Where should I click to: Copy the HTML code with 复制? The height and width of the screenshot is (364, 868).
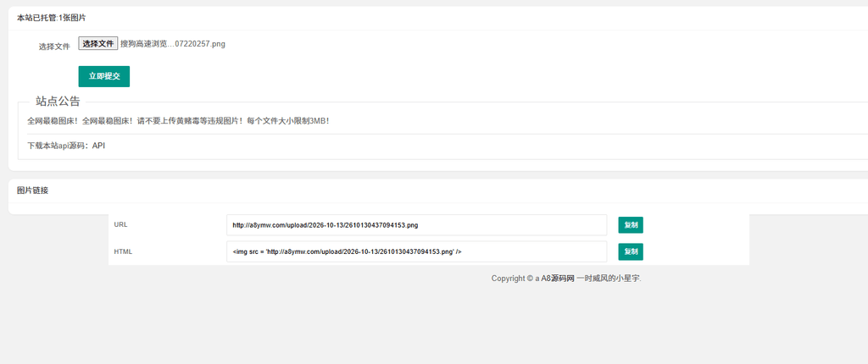click(x=631, y=251)
